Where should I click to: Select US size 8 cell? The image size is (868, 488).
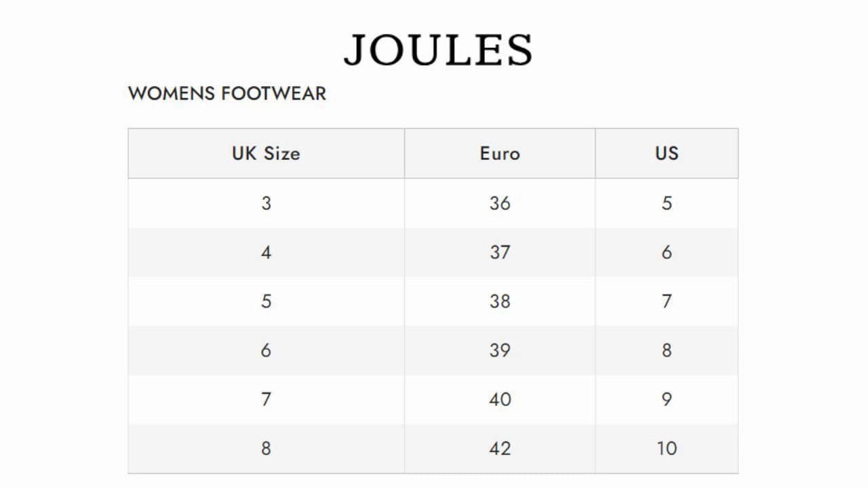[667, 350]
